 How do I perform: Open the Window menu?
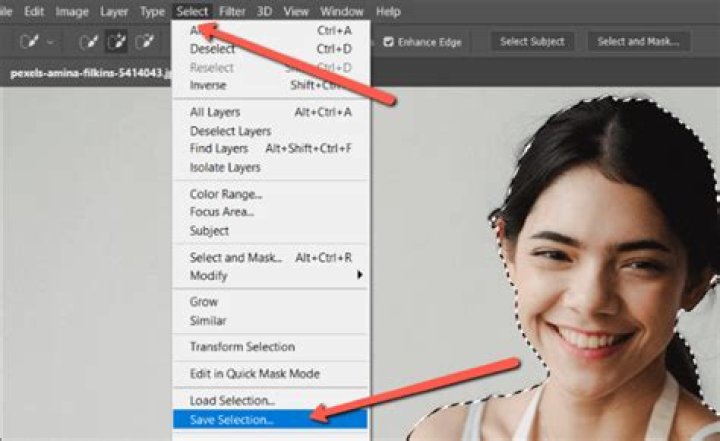(342, 11)
